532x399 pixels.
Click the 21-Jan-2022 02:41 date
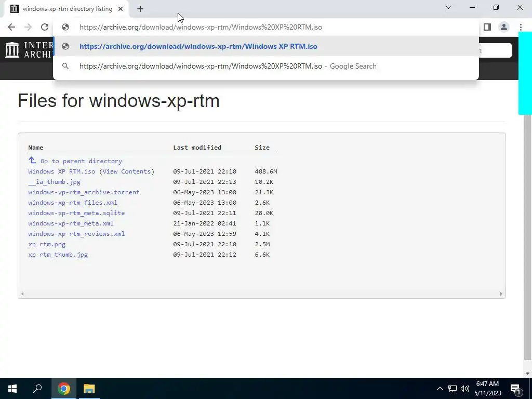click(x=205, y=223)
